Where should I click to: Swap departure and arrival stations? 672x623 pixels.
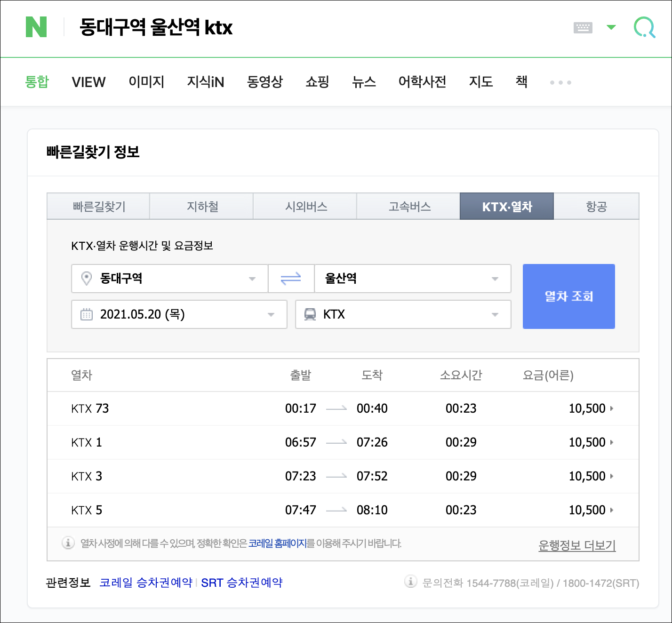tap(291, 279)
